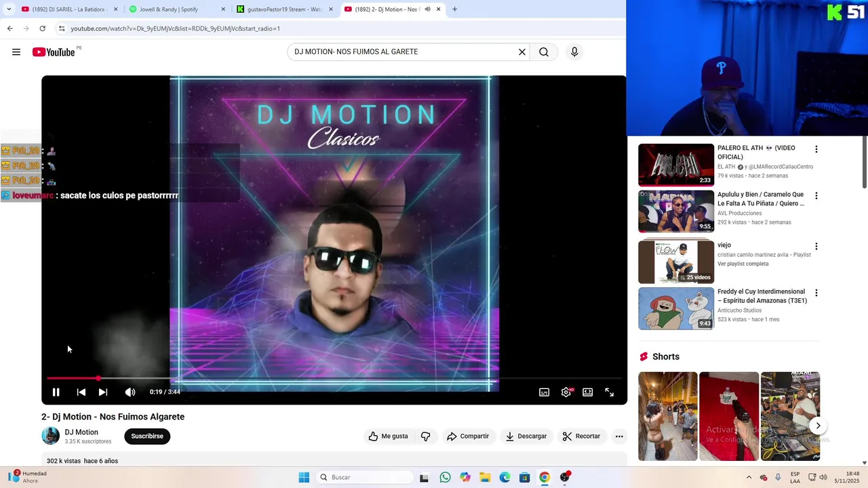Open ESP LAA language indicator
Viewport: 868px width, 488px height.
click(x=795, y=477)
